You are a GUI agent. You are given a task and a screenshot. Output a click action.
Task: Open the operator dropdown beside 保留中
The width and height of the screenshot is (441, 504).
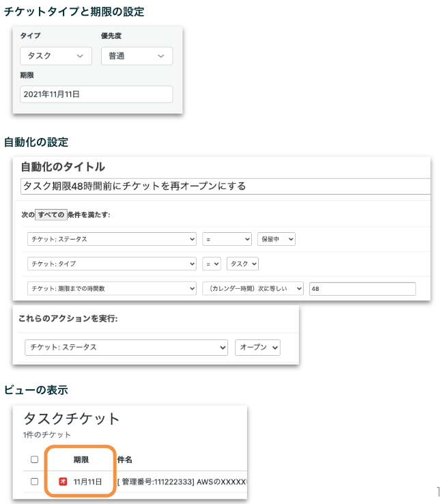[x=227, y=239]
